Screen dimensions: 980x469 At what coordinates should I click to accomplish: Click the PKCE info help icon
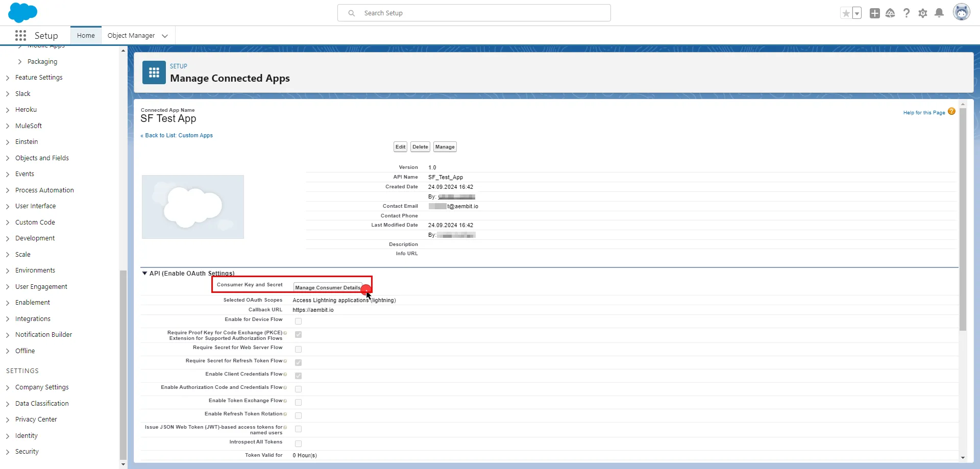285,333
